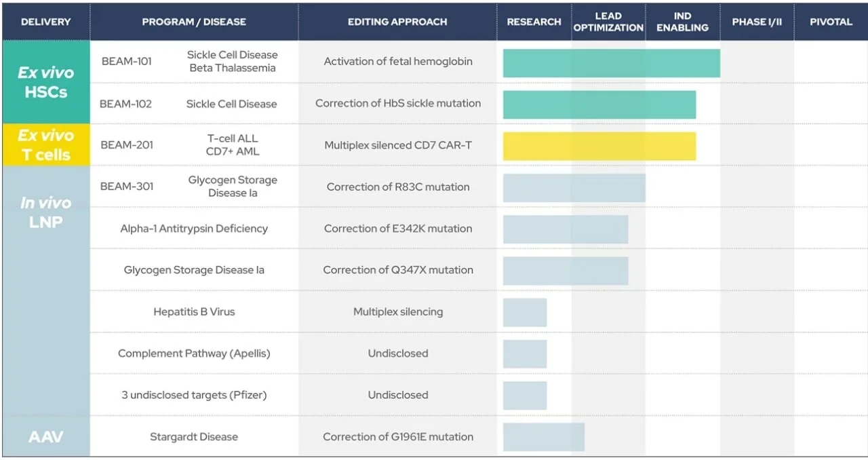The image size is (868, 460).
Task: Select the PROGRAM / DISEASE column header
Action: (193, 22)
